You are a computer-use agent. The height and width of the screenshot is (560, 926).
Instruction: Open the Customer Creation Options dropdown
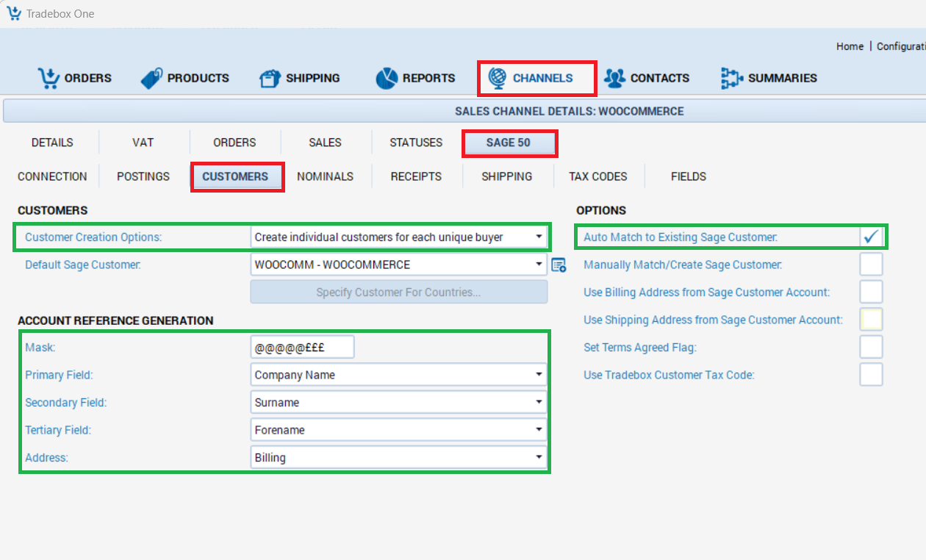399,237
